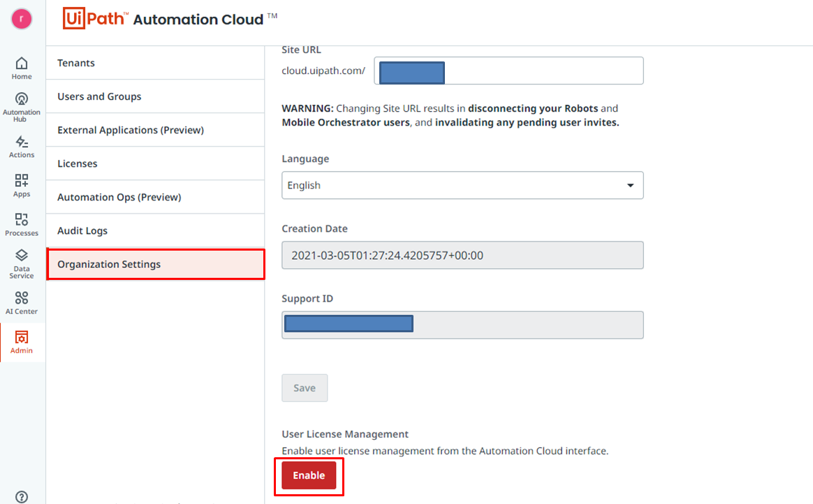Open the Tenants menu item

[155, 63]
